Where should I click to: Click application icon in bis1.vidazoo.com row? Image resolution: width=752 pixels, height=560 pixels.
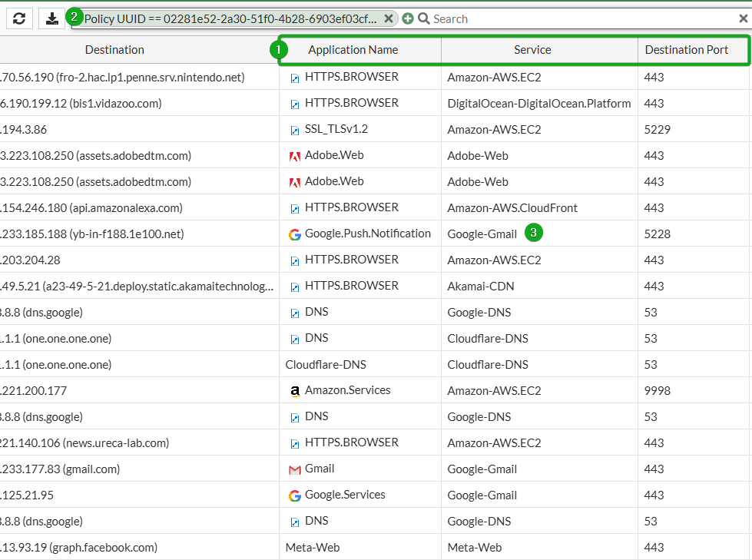(x=294, y=104)
